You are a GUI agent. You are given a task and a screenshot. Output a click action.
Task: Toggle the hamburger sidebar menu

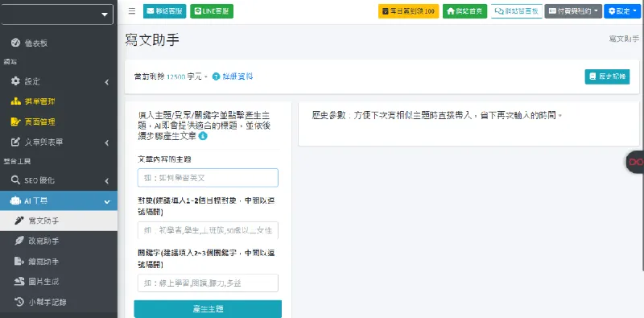click(132, 11)
